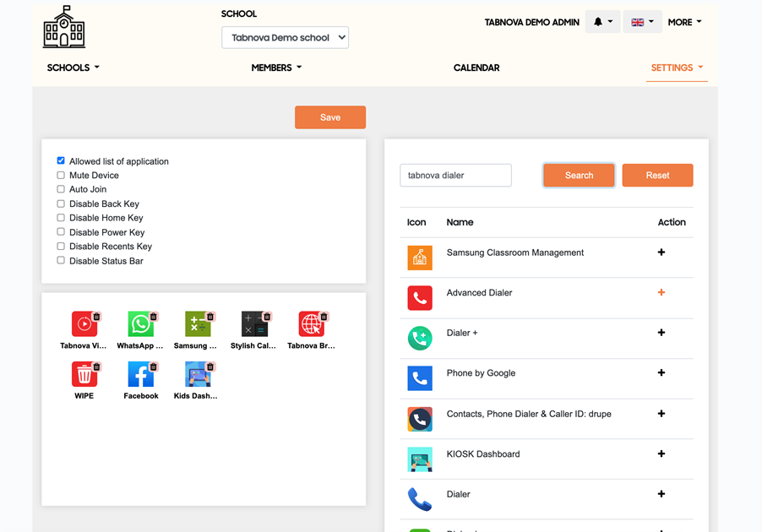This screenshot has height=532, width=762.
Task: Click the WIPE trash-can app icon
Action: [x=84, y=374]
